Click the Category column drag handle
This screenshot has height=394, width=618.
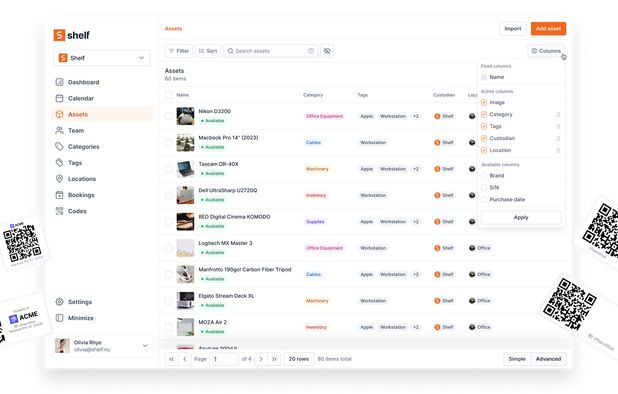click(558, 114)
